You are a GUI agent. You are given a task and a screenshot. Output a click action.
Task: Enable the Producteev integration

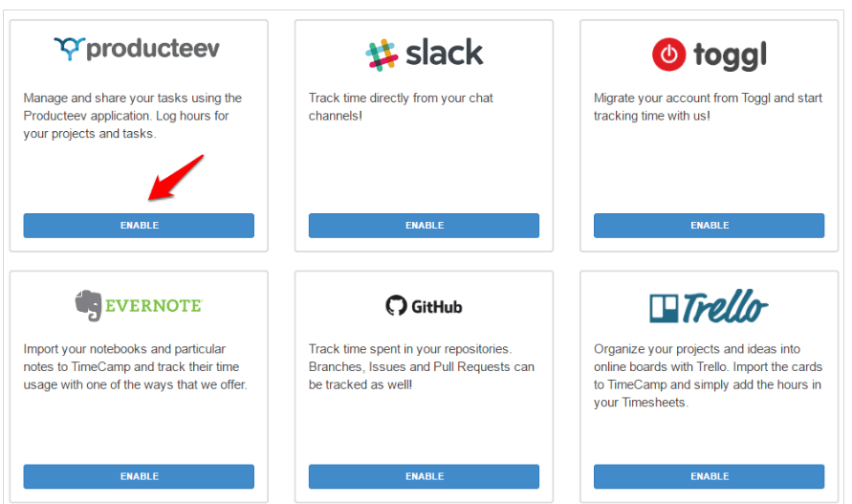(139, 226)
